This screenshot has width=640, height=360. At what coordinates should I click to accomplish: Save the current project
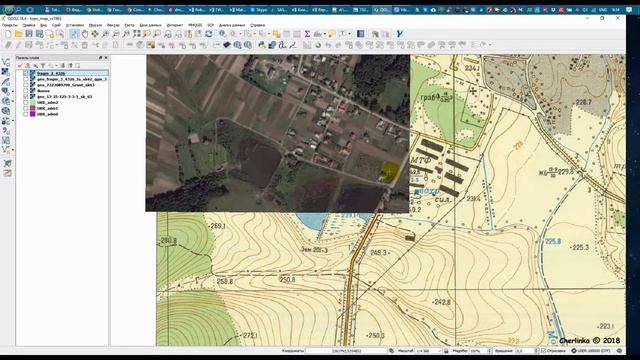point(29,34)
